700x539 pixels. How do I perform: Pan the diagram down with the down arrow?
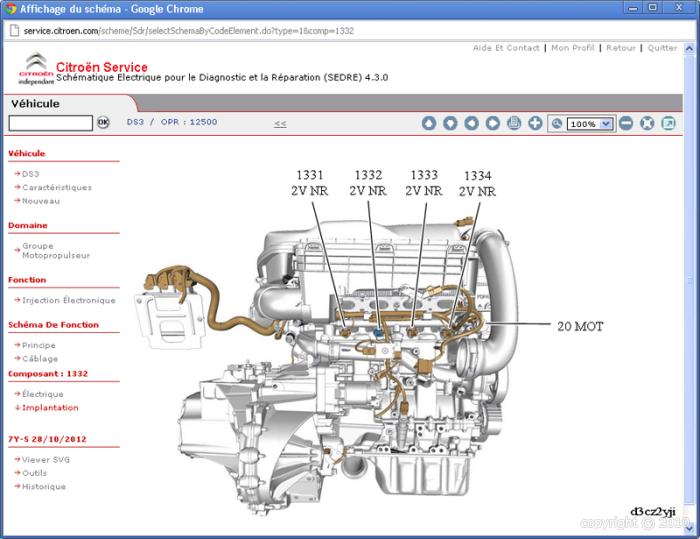click(x=450, y=123)
